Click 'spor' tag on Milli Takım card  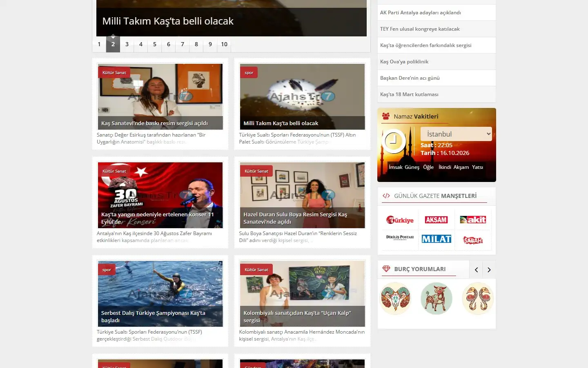point(249,73)
